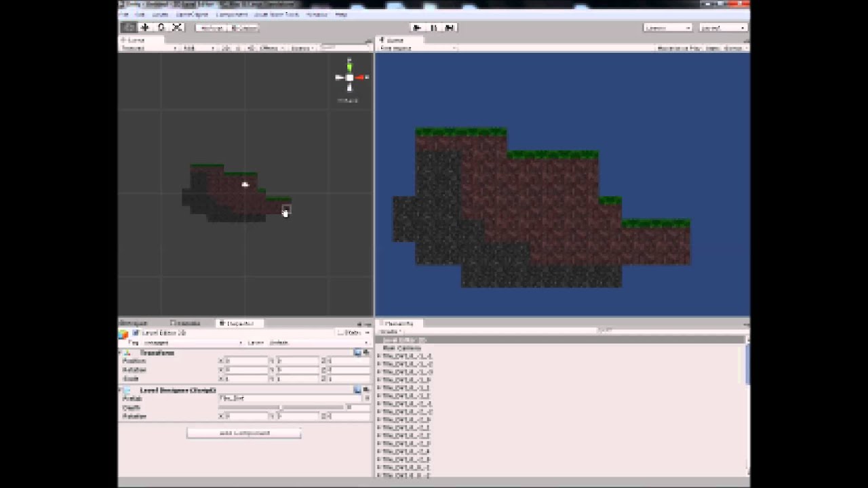Open the Assets menu
The image size is (868, 488).
point(160,14)
